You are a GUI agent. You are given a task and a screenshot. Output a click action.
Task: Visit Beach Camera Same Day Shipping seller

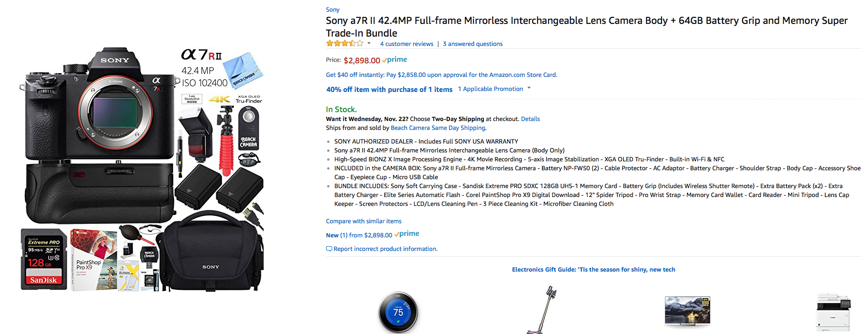[438, 128]
